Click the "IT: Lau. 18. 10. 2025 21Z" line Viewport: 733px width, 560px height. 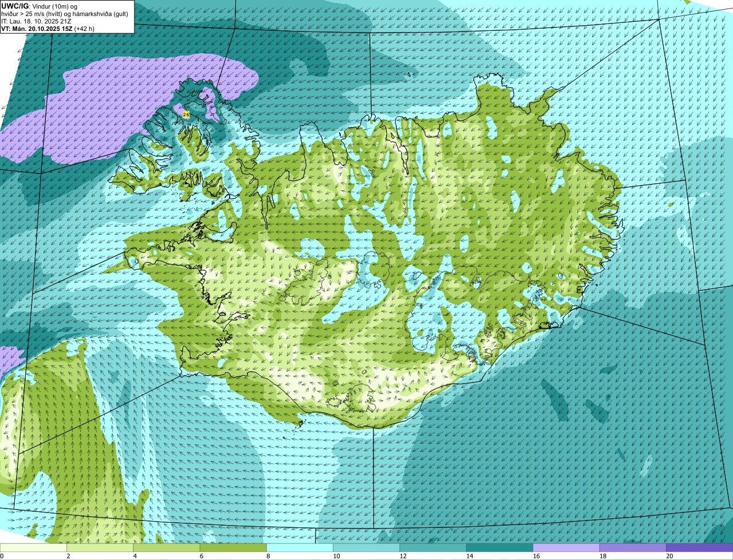pos(36,21)
